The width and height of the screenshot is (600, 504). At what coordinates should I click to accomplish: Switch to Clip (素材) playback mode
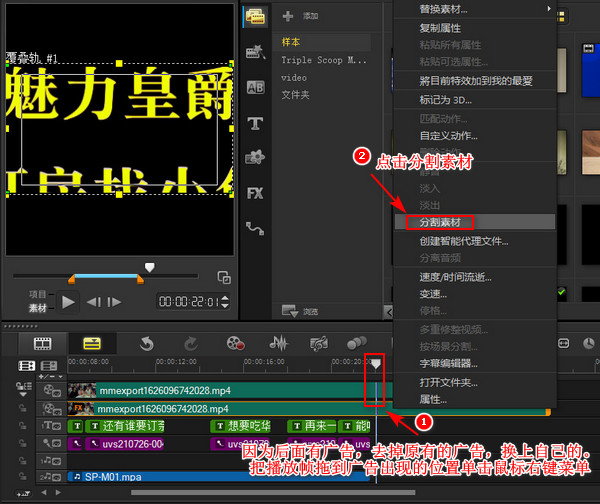tap(38, 309)
